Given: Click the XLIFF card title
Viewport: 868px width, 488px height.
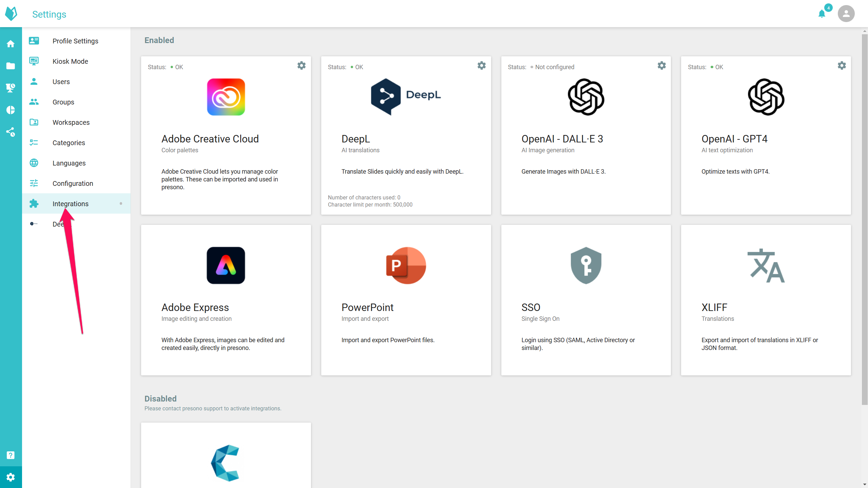Looking at the screenshot, I should [x=714, y=307].
